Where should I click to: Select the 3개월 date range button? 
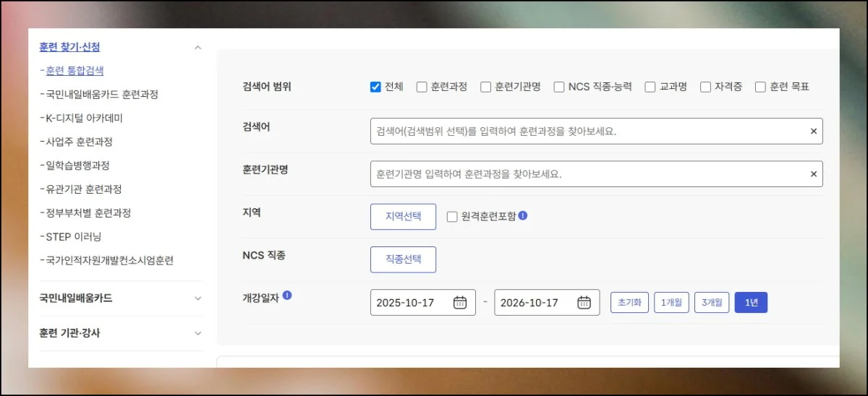click(x=712, y=303)
